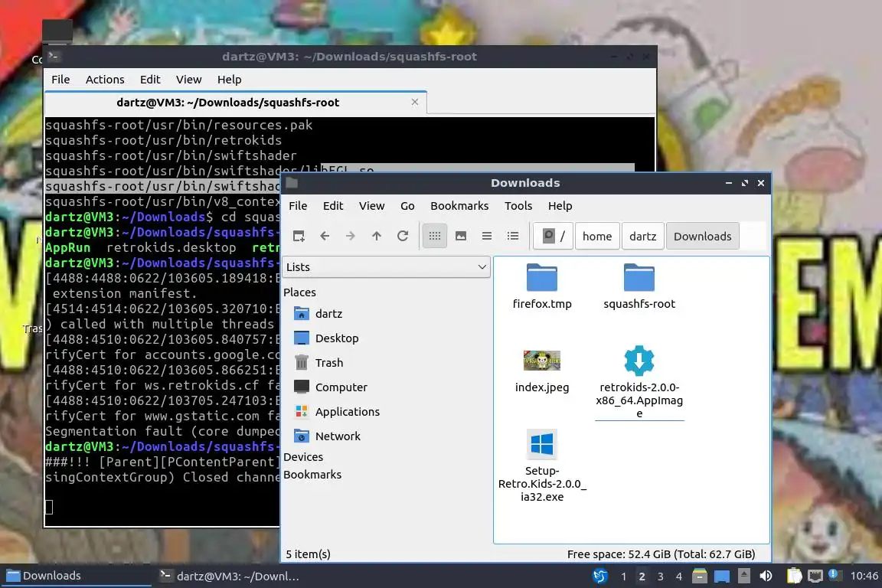This screenshot has height=588, width=882.
Task: Click the Downloads window folder title icon
Action: (x=292, y=182)
